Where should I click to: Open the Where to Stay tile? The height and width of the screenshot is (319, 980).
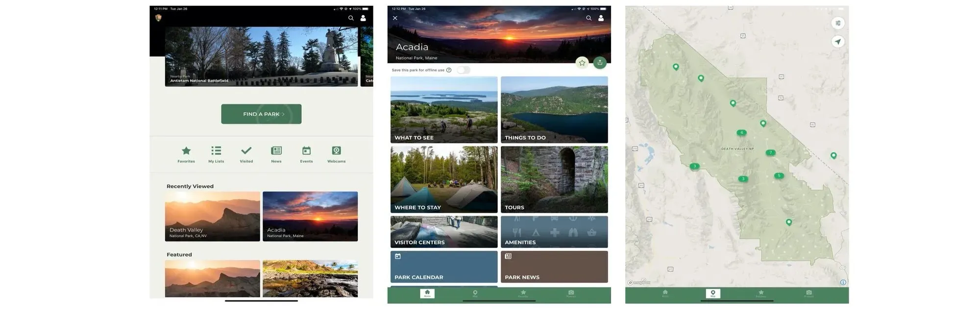[x=444, y=179]
